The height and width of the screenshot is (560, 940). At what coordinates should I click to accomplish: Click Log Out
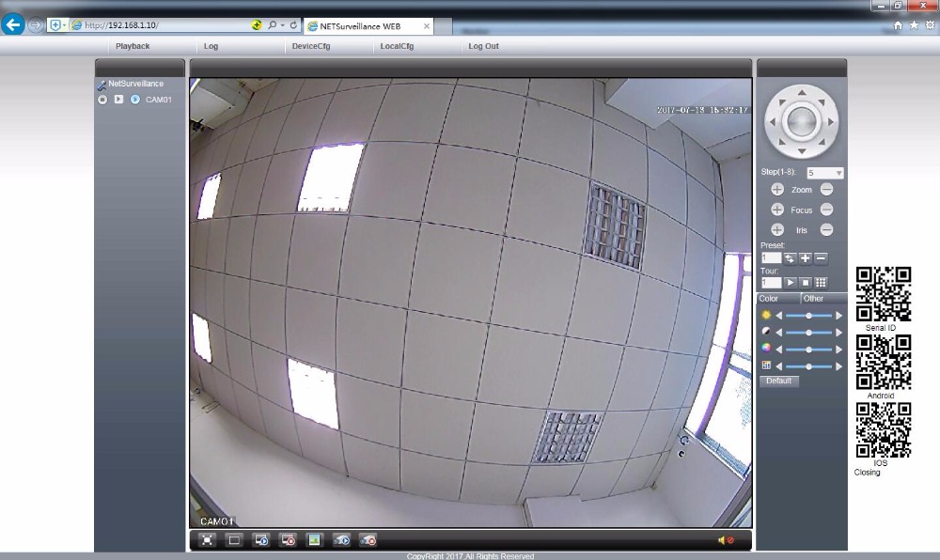484,46
